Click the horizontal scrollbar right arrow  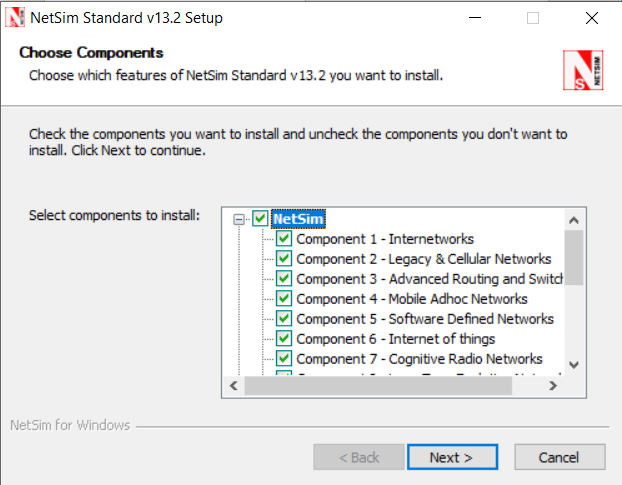pyautogui.click(x=554, y=386)
